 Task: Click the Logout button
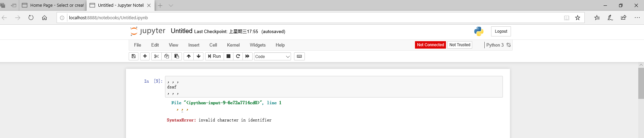point(501,31)
